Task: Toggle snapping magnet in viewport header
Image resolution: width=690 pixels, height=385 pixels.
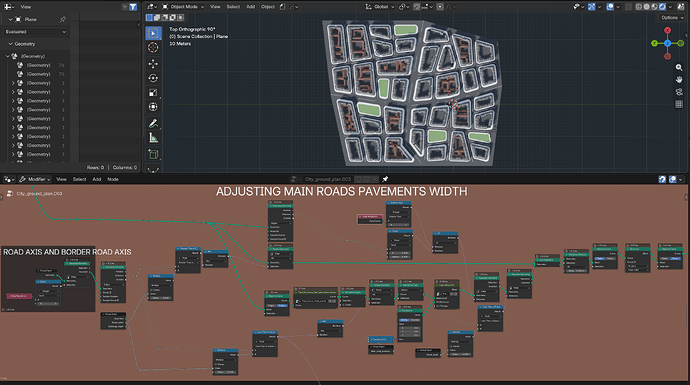Action: 416,7
